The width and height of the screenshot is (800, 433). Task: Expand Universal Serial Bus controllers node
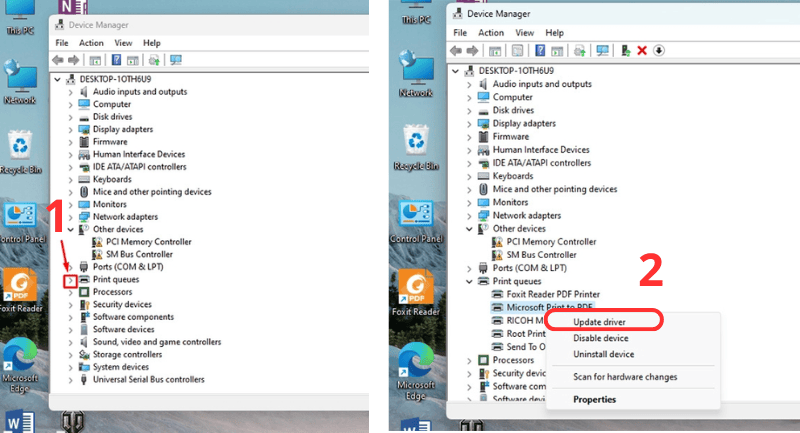pyautogui.click(x=69, y=379)
